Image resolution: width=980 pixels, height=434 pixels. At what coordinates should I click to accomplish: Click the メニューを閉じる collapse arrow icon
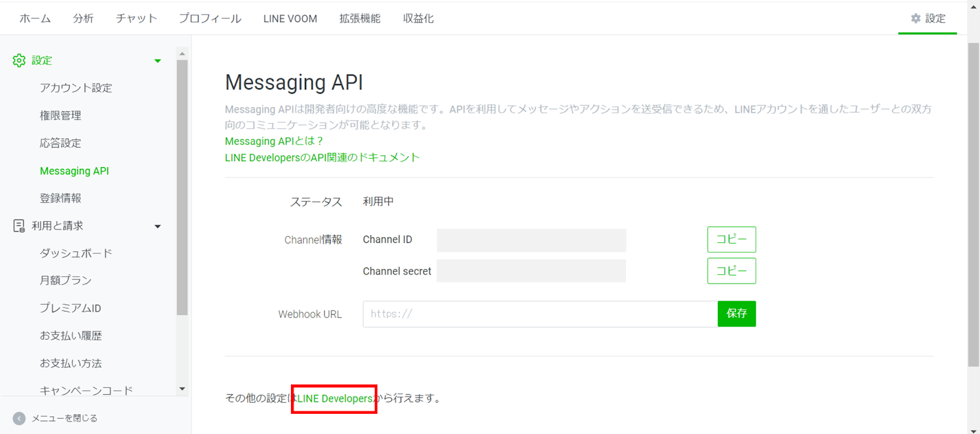[19, 418]
